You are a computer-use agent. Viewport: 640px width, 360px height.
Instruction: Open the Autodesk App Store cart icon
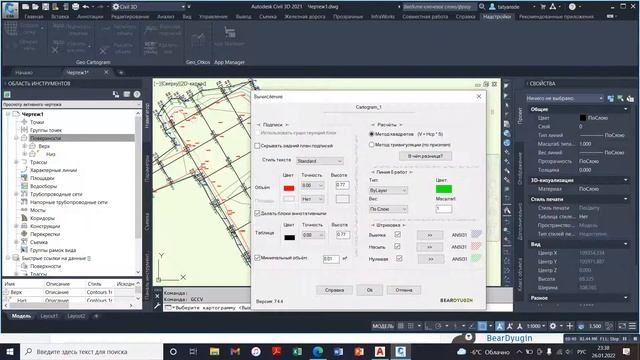pos(543,7)
